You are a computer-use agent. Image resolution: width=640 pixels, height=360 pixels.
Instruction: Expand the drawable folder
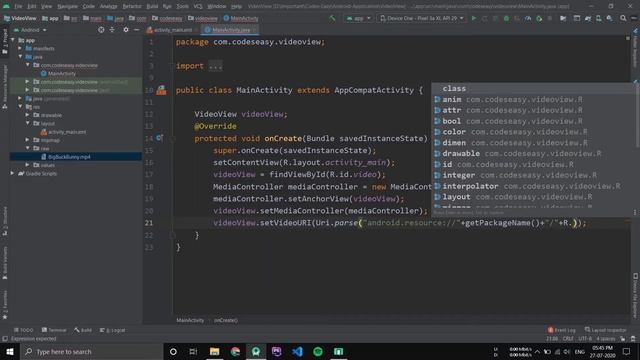tap(28, 115)
